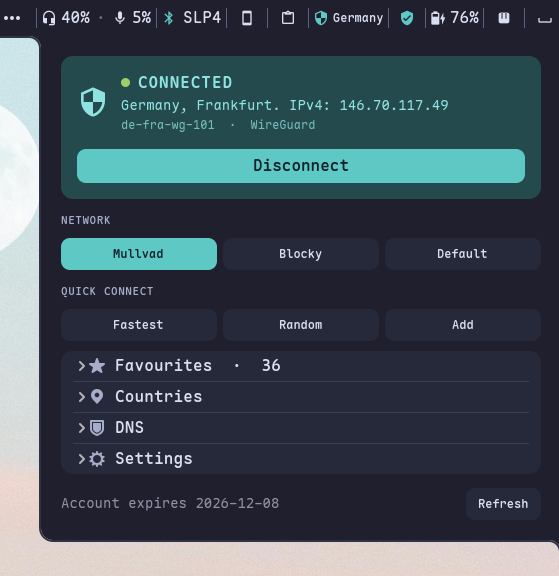Expand the Countries section chevron

82,397
